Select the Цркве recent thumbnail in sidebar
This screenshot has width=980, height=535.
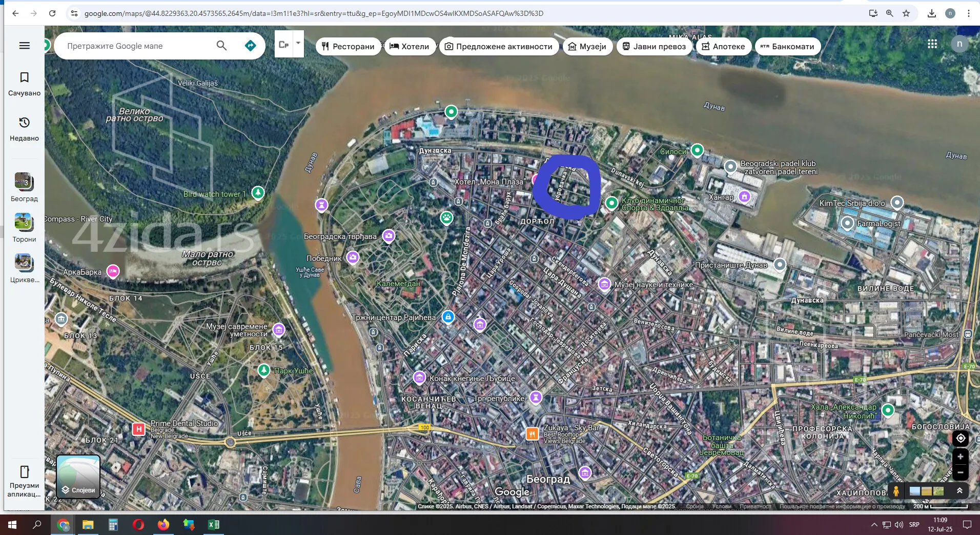[x=24, y=268]
